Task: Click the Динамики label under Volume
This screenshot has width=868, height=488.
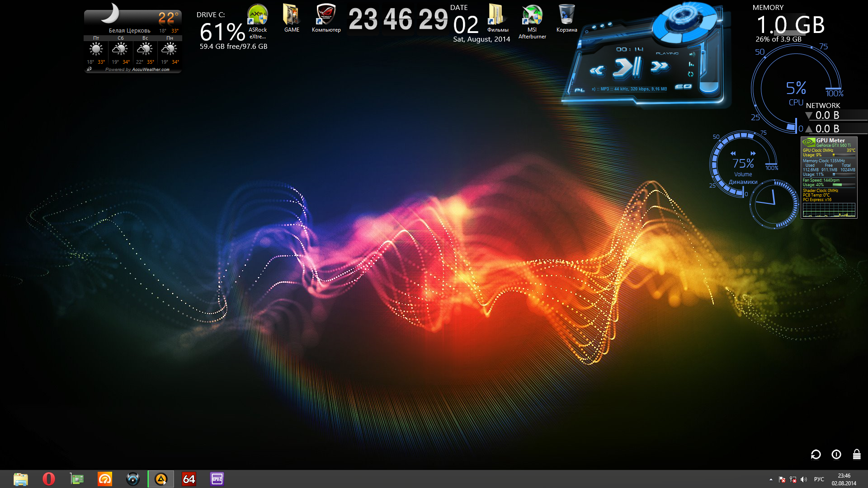Action: click(x=743, y=182)
